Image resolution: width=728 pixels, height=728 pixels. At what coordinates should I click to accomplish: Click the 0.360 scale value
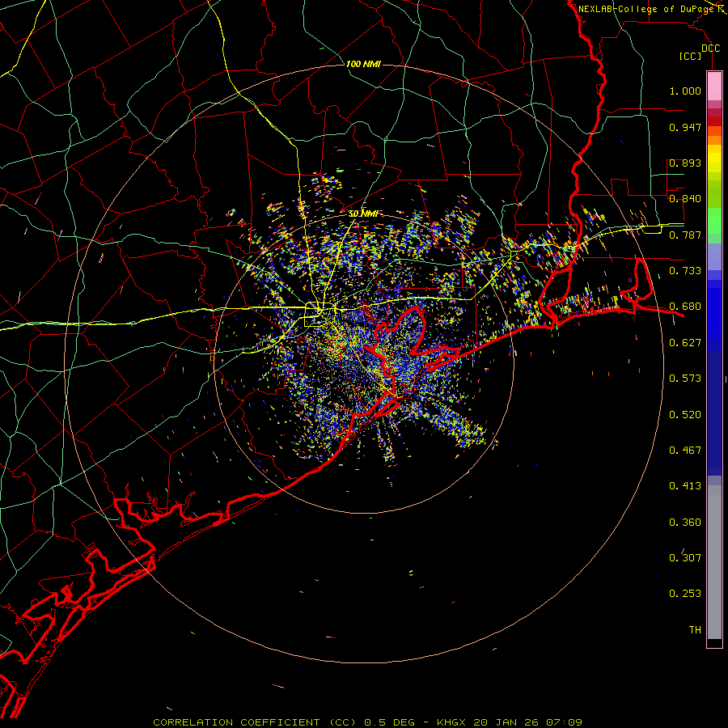click(x=685, y=523)
